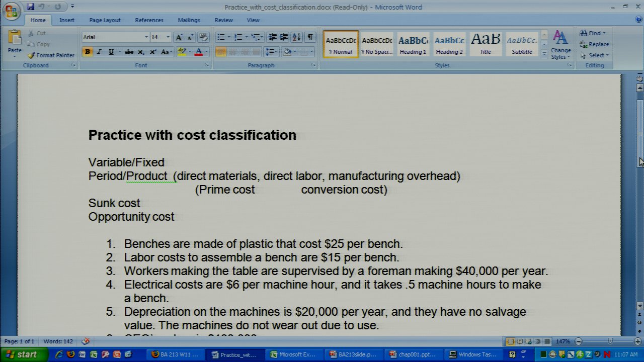The height and width of the screenshot is (362, 644).
Task: Open the font name dropdown showing Arial
Action: tap(146, 37)
